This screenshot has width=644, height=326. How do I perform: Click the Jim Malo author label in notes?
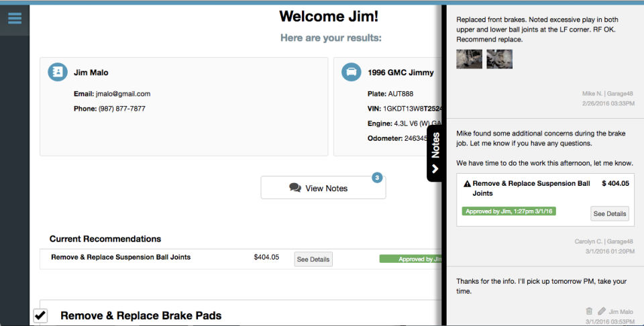point(621,312)
